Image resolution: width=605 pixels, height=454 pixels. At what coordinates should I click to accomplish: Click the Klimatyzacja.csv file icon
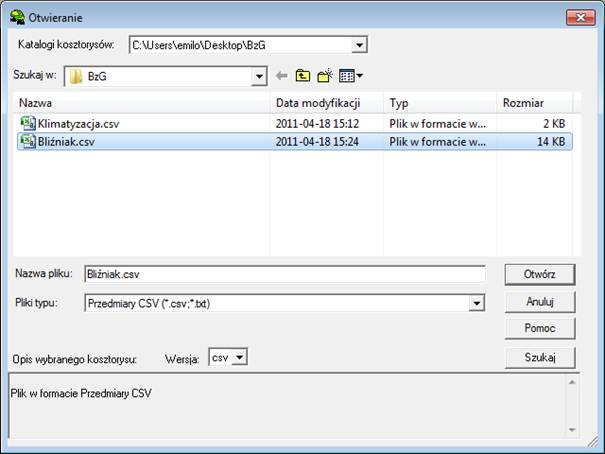27,123
